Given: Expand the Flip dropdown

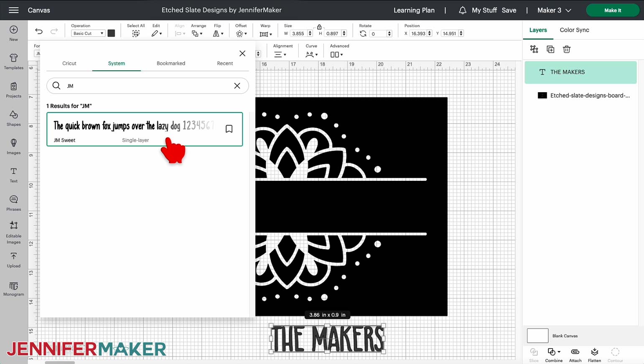Looking at the screenshot, I should [x=218, y=33].
